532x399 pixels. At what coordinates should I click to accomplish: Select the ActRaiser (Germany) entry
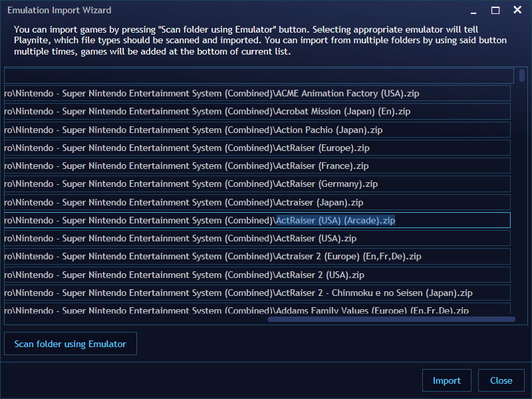pos(259,184)
